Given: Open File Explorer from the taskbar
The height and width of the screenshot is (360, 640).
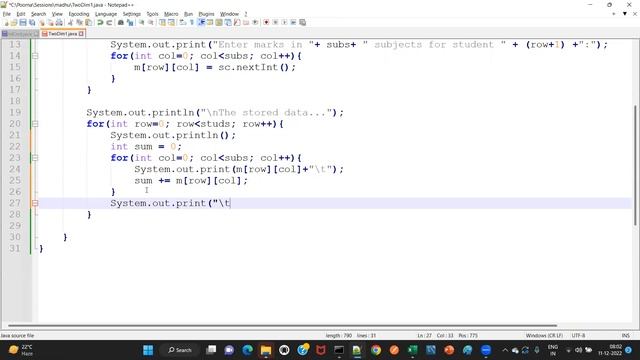Looking at the screenshot, I should 266,350.
